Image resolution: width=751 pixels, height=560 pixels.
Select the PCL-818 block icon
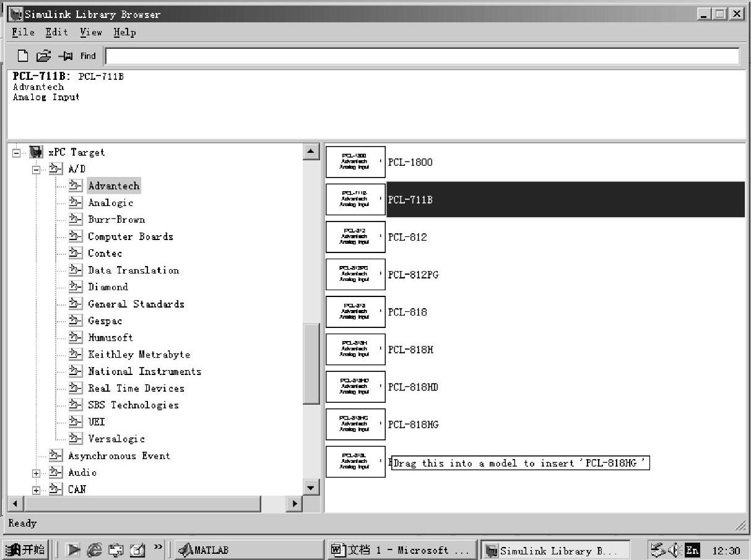(355, 312)
